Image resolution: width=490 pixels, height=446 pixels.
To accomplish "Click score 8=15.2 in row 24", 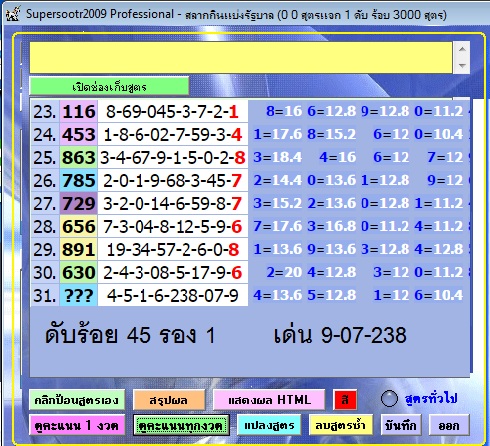I will tap(331, 134).
